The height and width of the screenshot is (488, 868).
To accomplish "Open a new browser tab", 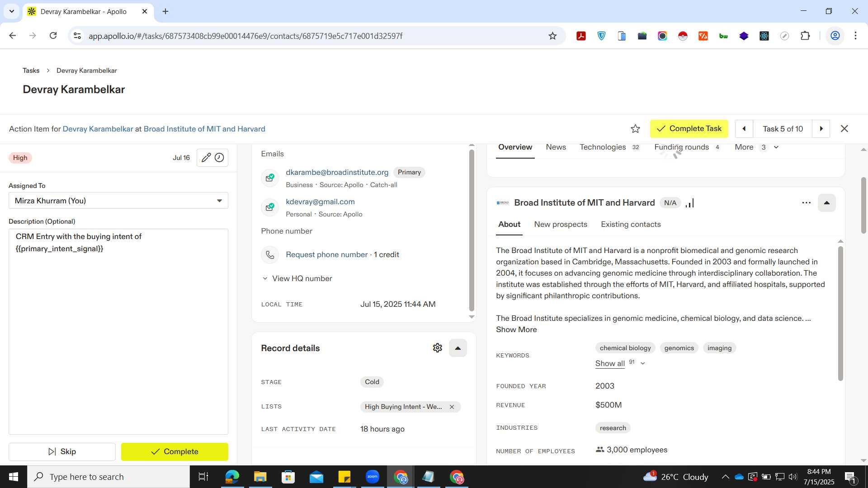I will [165, 11].
